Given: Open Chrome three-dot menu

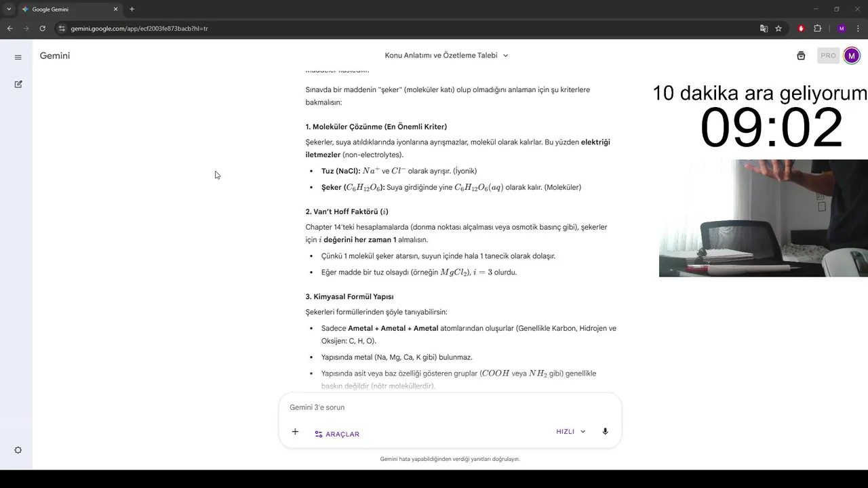Looking at the screenshot, I should 858,28.
